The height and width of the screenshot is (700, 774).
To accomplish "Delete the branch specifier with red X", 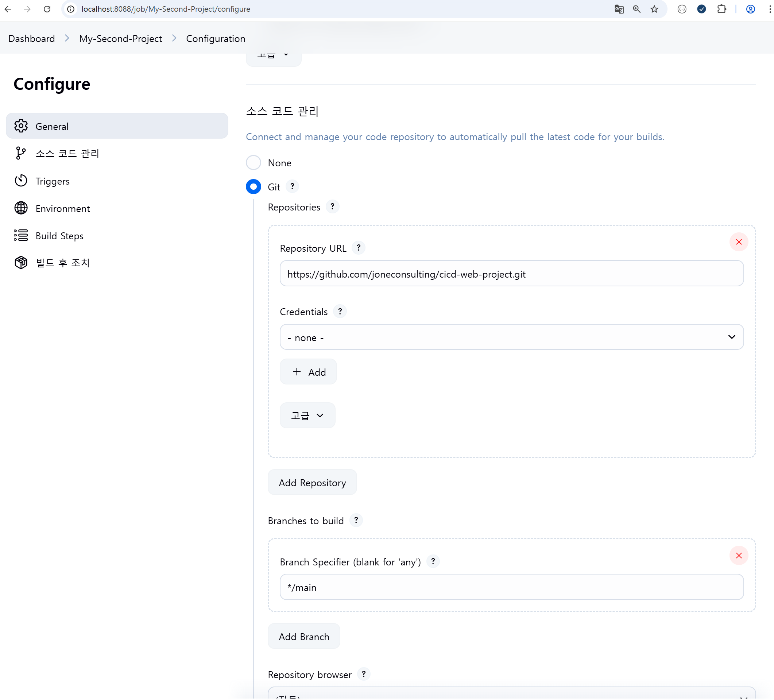I will click(x=738, y=555).
